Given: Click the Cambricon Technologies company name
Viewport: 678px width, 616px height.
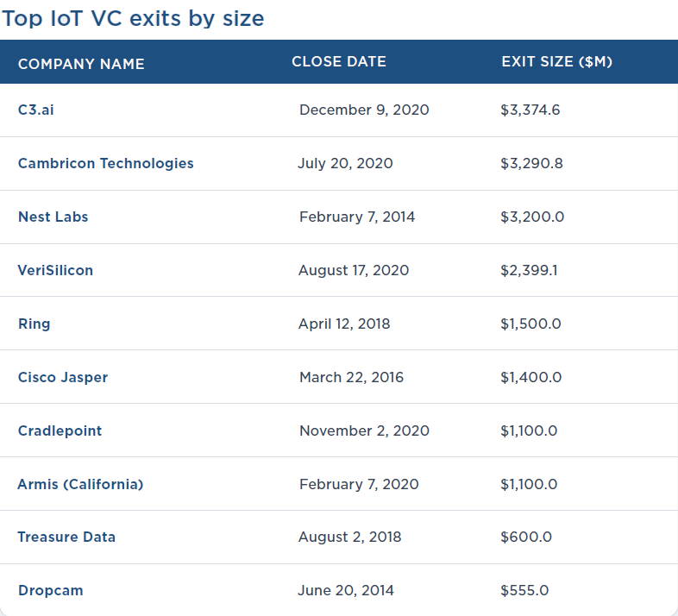Looking at the screenshot, I should (x=105, y=163).
